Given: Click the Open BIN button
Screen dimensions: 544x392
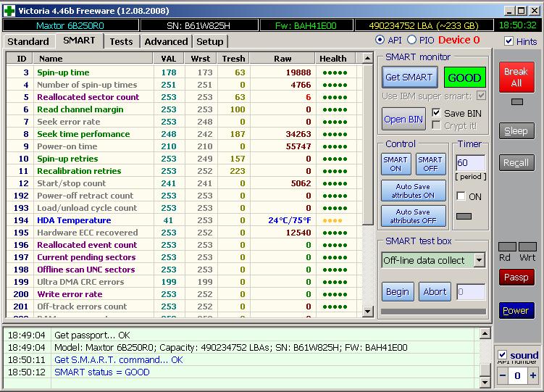Looking at the screenshot, I should 404,119.
